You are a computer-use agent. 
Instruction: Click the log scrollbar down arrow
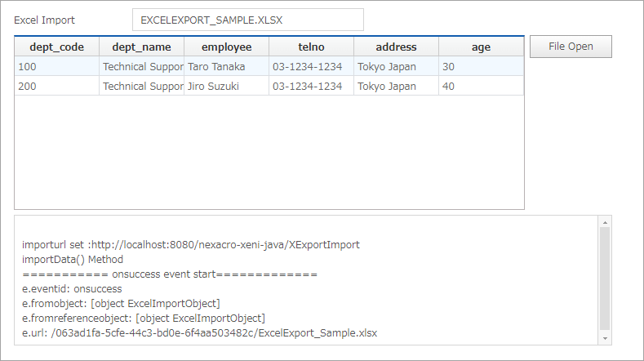[x=605, y=338]
